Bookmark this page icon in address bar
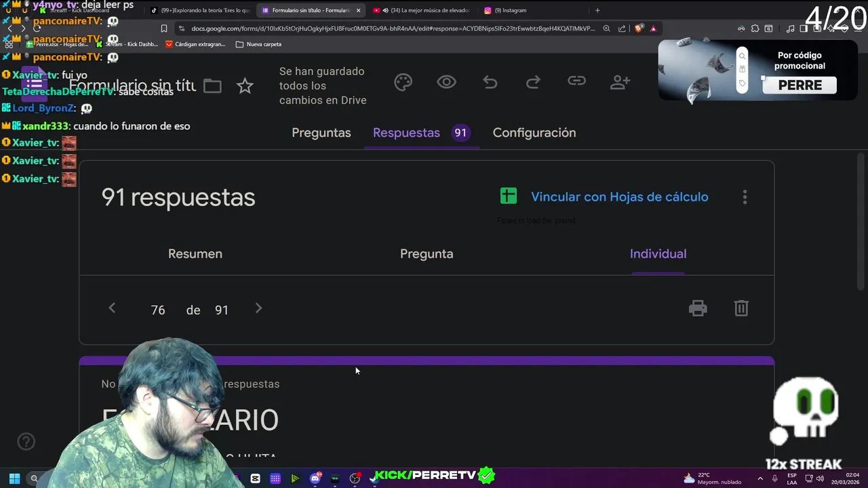Image resolution: width=868 pixels, height=488 pixels. (x=163, y=28)
